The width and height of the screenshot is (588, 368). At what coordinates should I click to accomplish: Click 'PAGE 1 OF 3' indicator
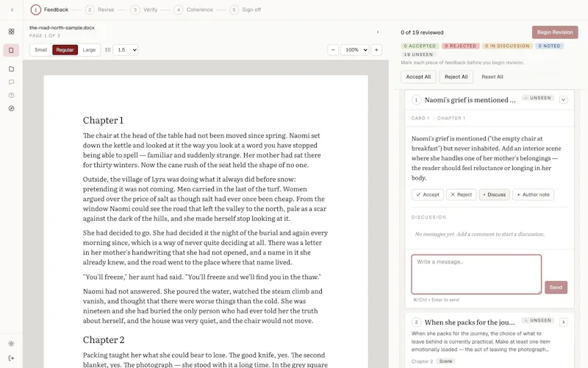45,35
